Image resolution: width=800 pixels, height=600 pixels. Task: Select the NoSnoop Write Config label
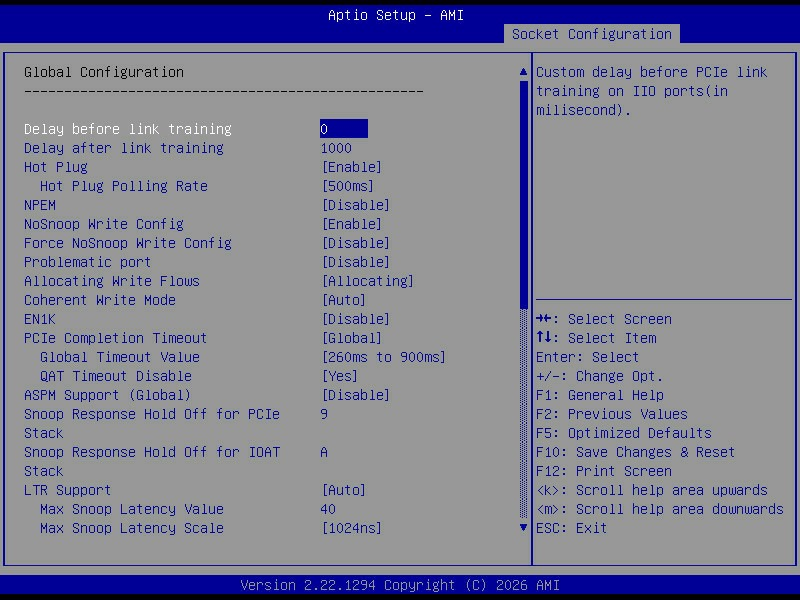(x=104, y=224)
